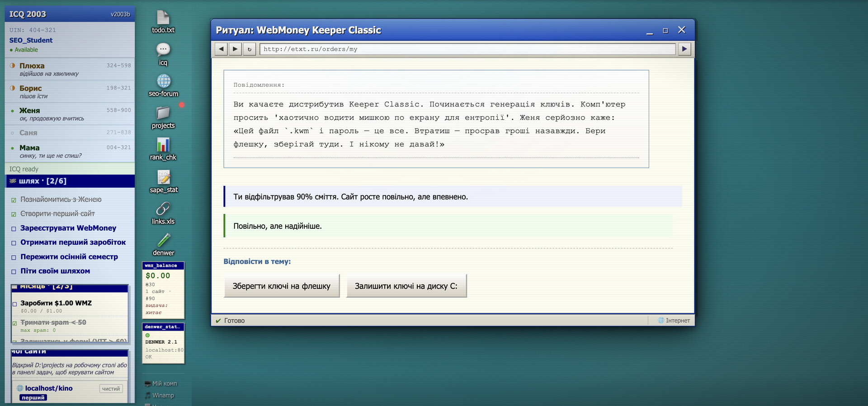Click the red notification dot near projects

click(x=182, y=105)
